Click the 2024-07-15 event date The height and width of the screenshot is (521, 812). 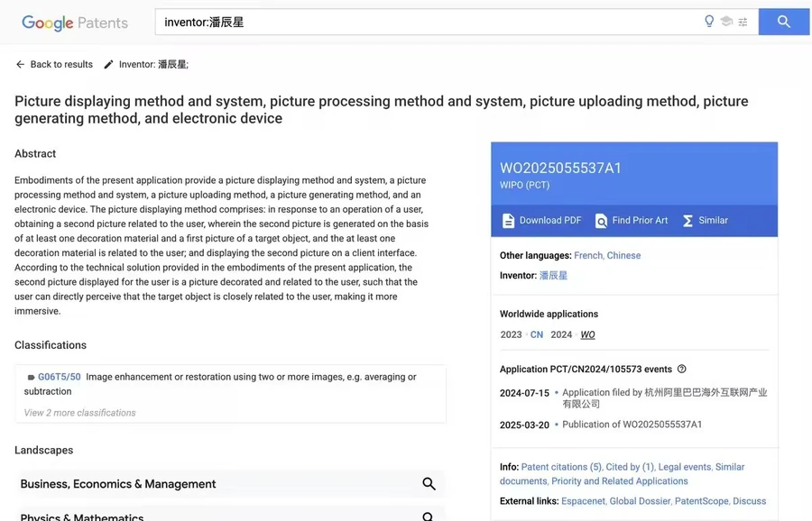tap(524, 393)
